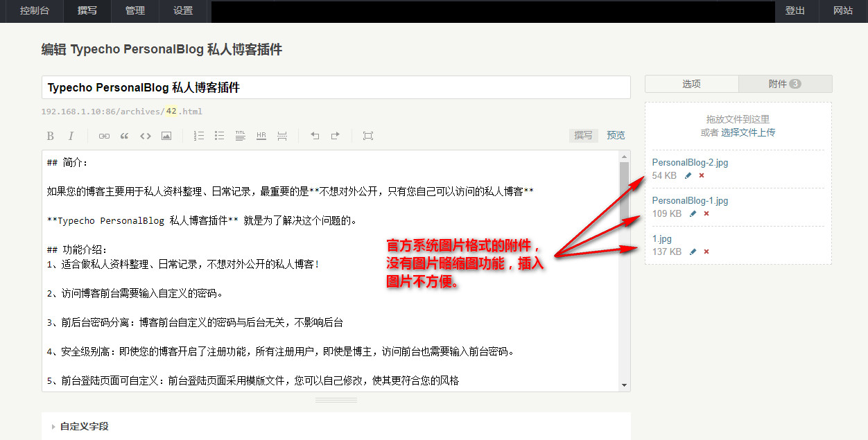Insert a horizontal rule (HR)
Screen dimensions: 868x440
coord(261,136)
